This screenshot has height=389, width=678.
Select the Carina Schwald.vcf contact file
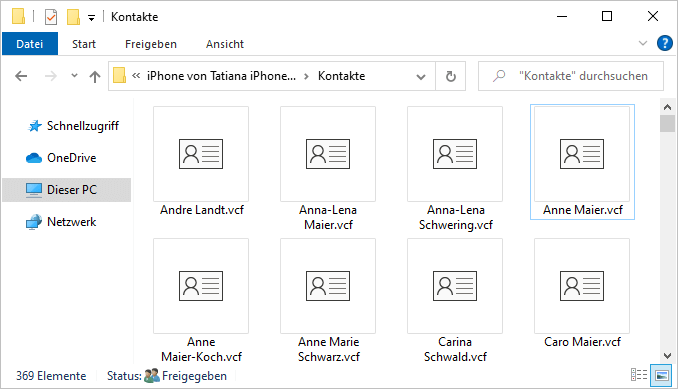[455, 301]
